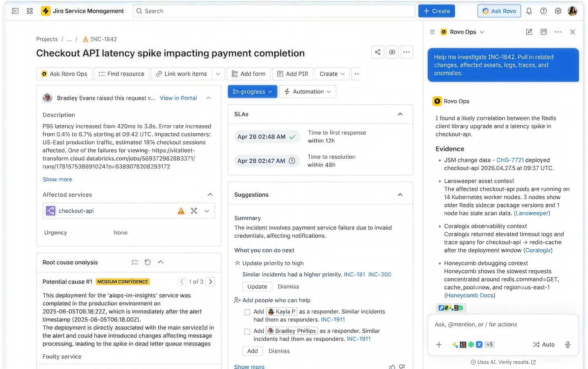The height and width of the screenshot is (369, 588).
Task: Click Add form in the toolbar
Action: pos(248,74)
